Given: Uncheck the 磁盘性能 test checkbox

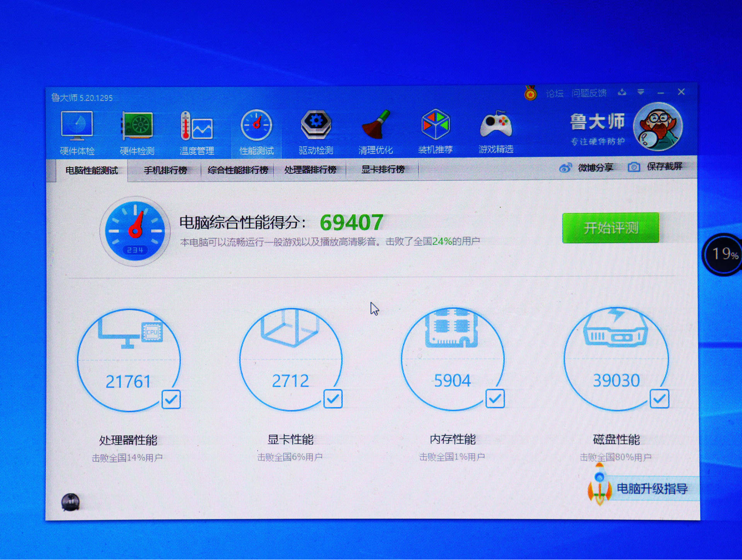Looking at the screenshot, I should 659,398.
